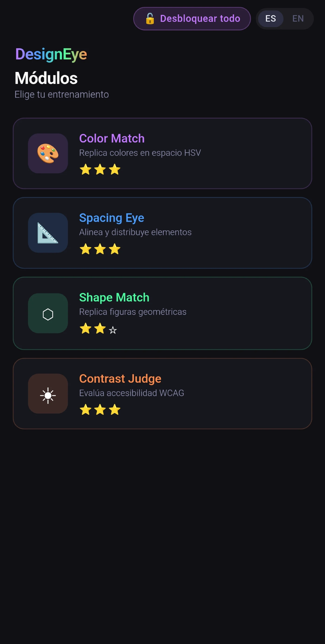The width and height of the screenshot is (325, 644).
Task: Click the unlock padlock icon
Action: [150, 19]
